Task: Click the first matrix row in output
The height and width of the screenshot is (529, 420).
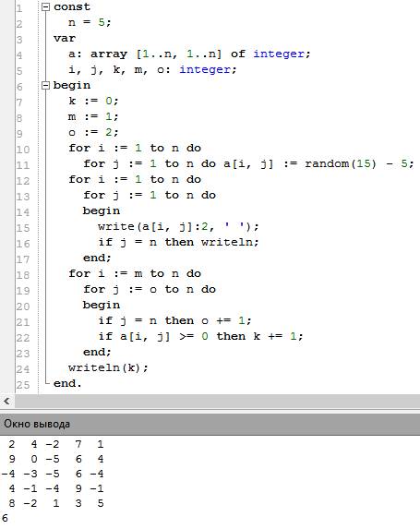Action: point(55,444)
